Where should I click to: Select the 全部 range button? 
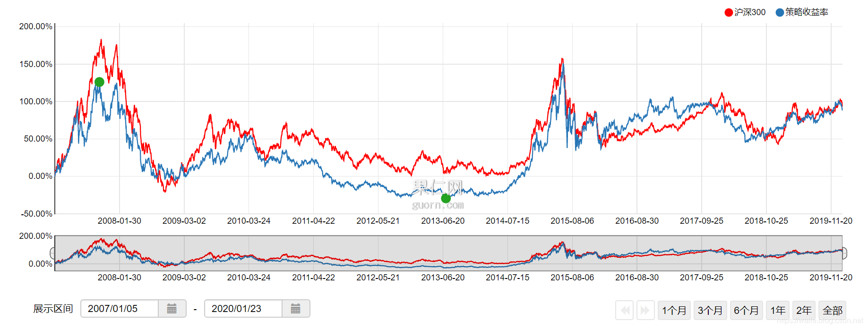pos(833,310)
